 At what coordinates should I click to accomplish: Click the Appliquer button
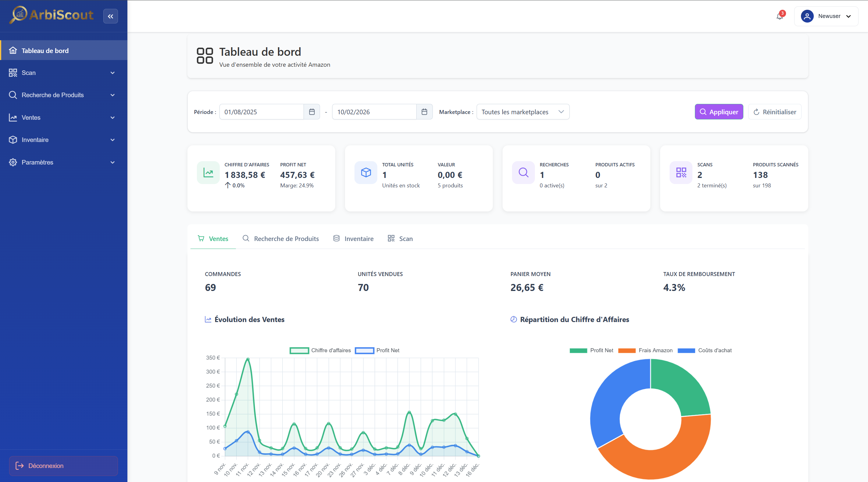click(x=719, y=112)
